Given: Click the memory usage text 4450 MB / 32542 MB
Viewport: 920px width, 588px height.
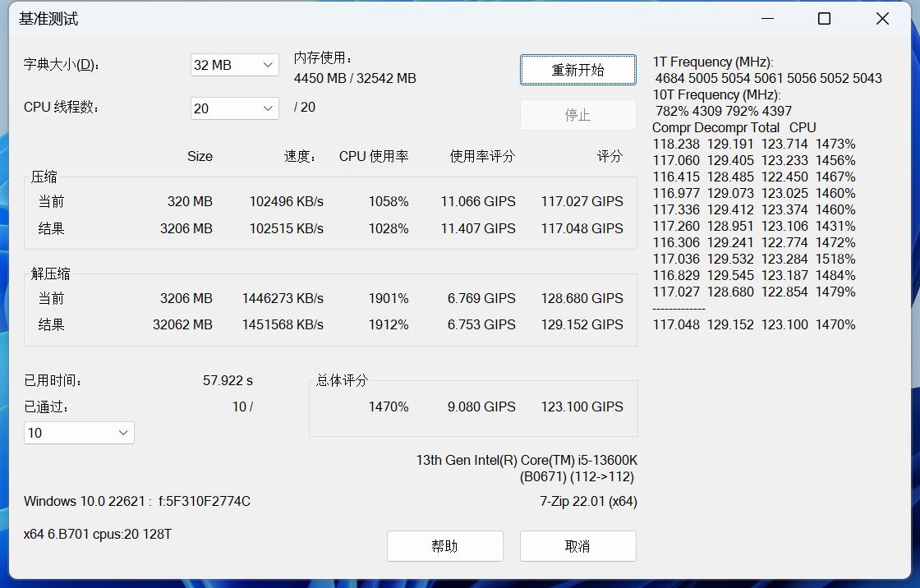Looking at the screenshot, I should pyautogui.click(x=355, y=79).
